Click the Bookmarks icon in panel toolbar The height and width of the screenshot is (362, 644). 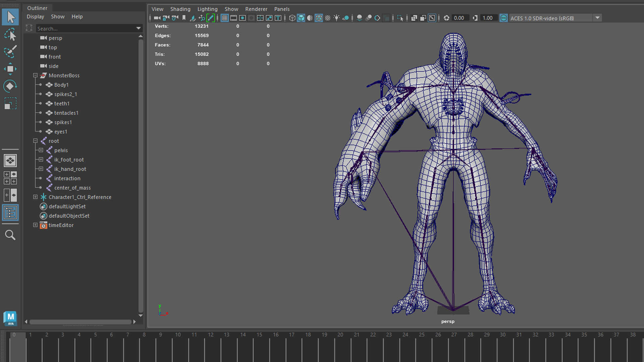[x=184, y=18]
